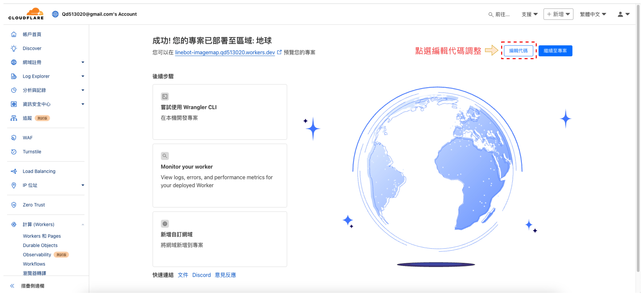Click the 帳戶首頁 home icon
The width and height of the screenshot is (644, 296).
click(x=14, y=34)
